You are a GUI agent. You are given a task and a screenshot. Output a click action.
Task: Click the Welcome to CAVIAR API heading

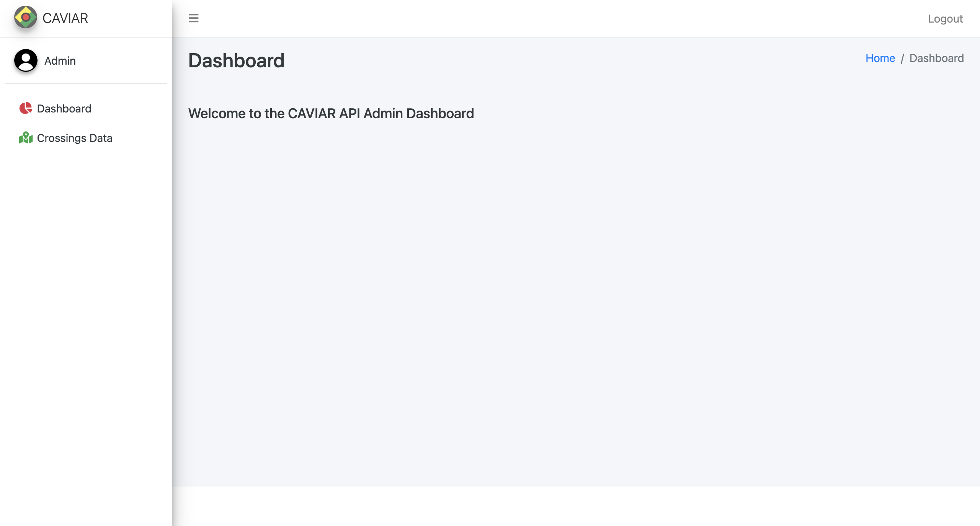[x=331, y=114]
